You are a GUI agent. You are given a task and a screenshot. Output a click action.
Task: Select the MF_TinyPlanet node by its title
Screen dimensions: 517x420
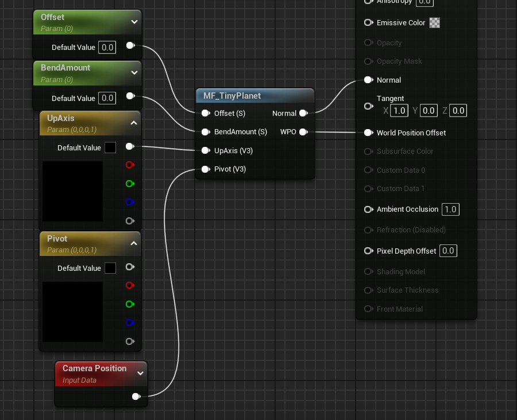232,96
